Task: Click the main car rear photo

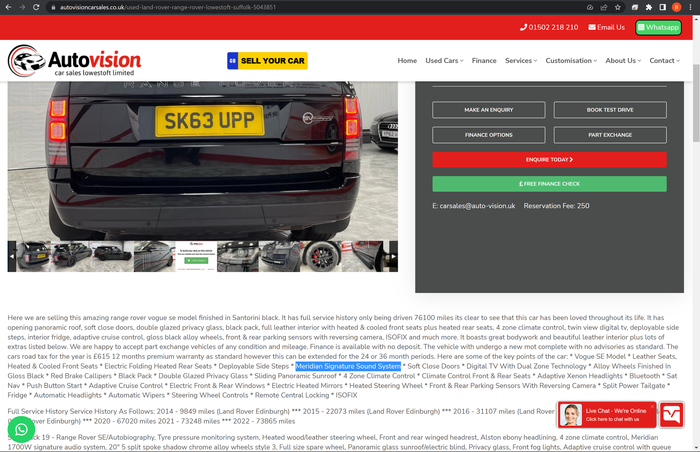Action: coord(203,161)
